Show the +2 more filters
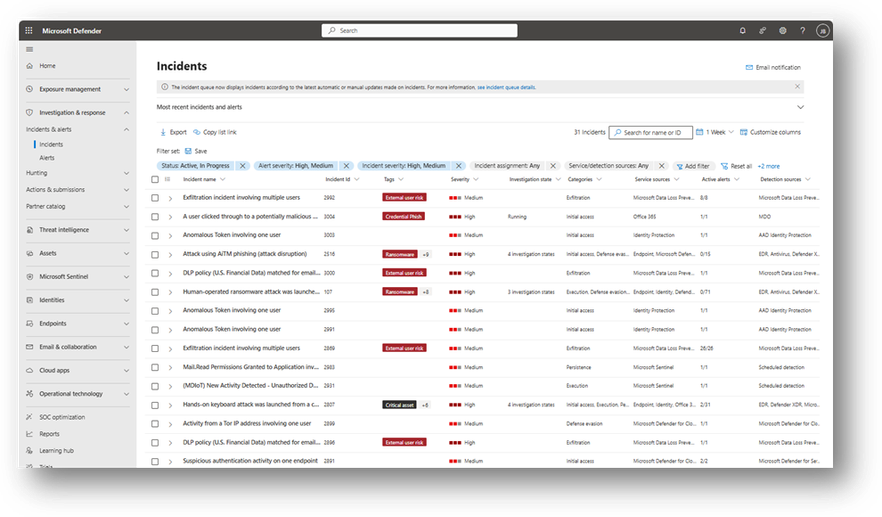Screen dimensions: 882x517 coord(768,166)
